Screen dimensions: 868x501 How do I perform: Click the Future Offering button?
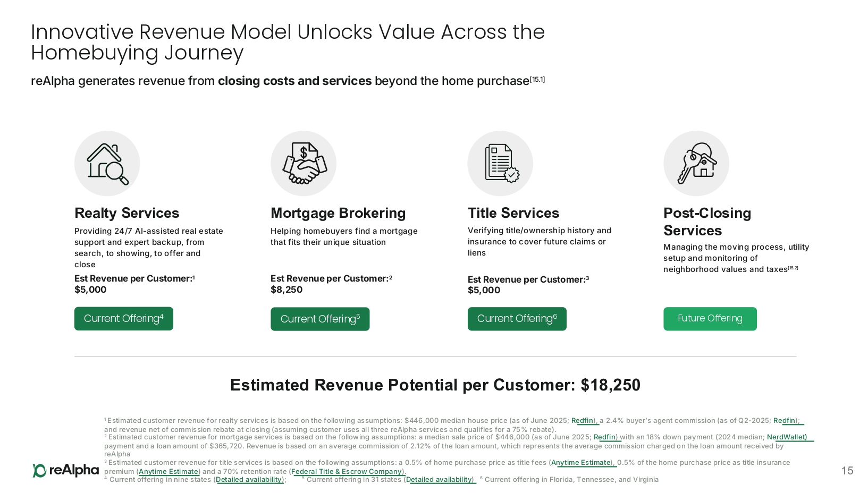710,319
